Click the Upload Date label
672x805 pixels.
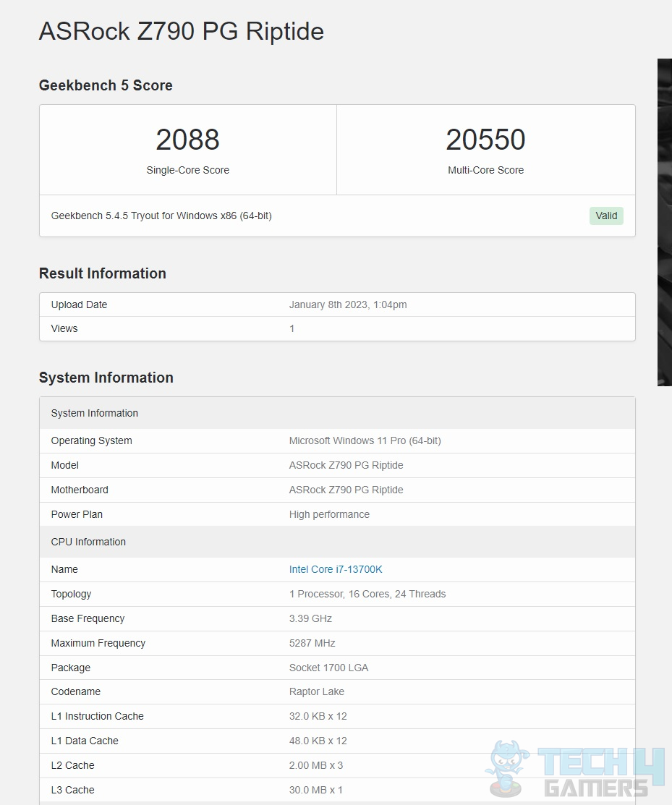tap(79, 304)
